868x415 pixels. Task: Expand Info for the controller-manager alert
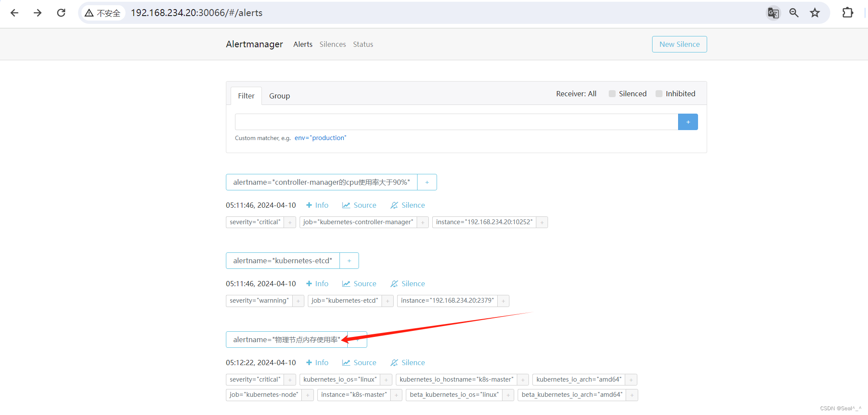317,205
